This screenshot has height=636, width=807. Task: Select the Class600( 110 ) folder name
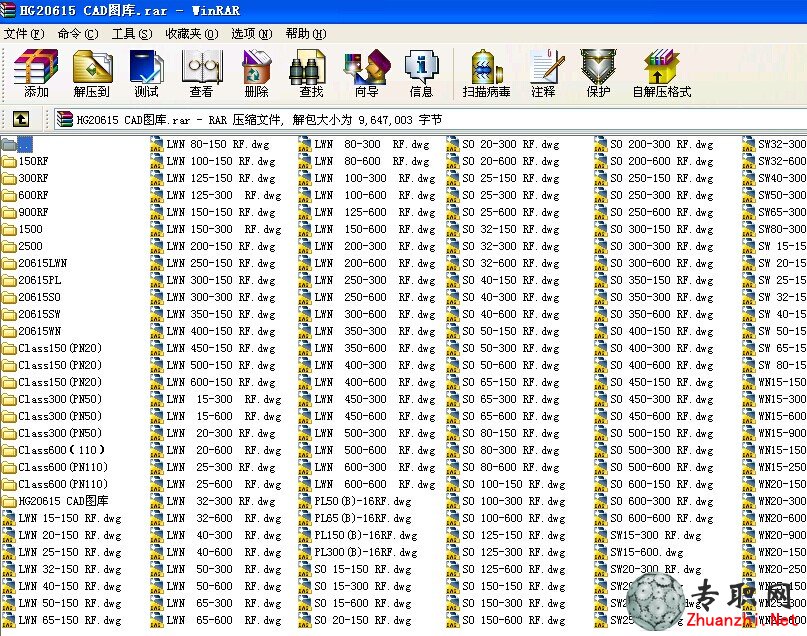pos(62,450)
